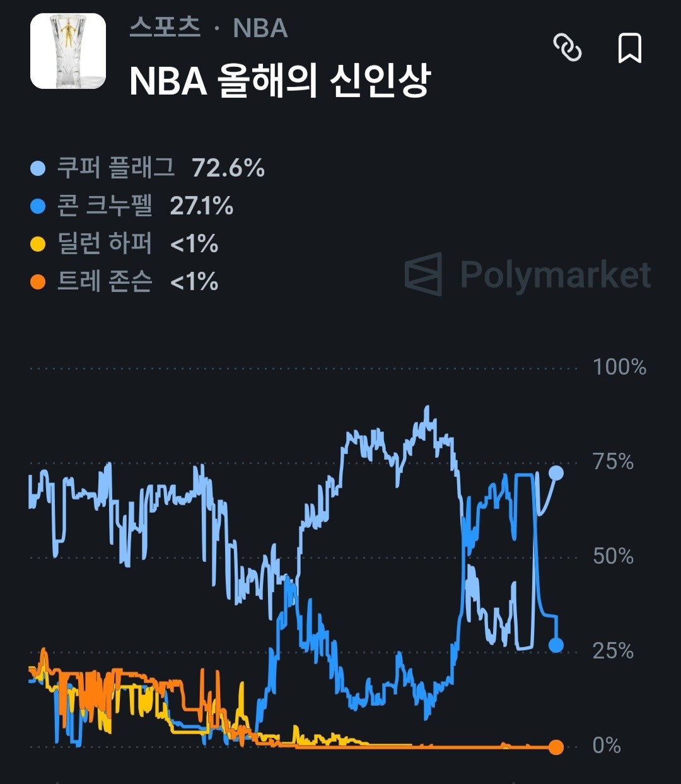
Task: Click the 100% axis label
Action: (619, 367)
